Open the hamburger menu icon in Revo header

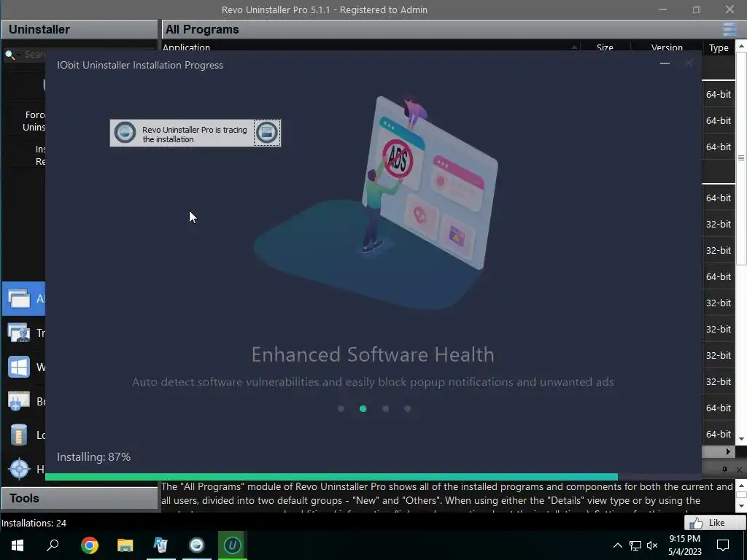coord(729,29)
